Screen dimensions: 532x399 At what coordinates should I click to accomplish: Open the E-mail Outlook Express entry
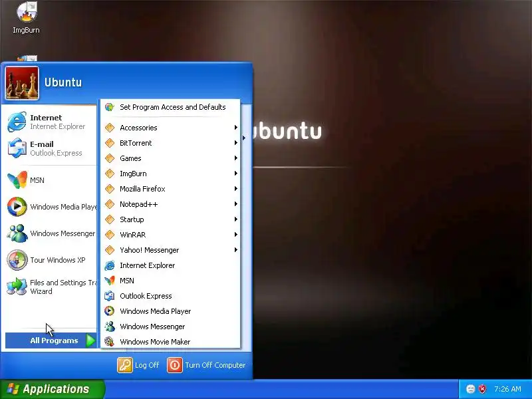[50, 148]
